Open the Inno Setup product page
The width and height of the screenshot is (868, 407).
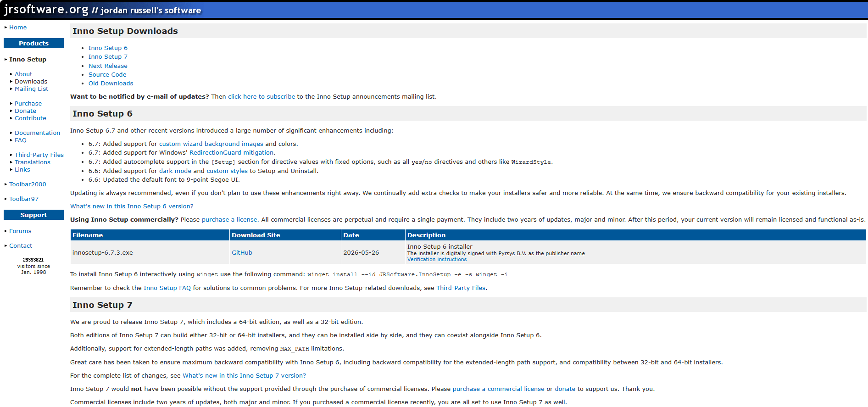[28, 60]
